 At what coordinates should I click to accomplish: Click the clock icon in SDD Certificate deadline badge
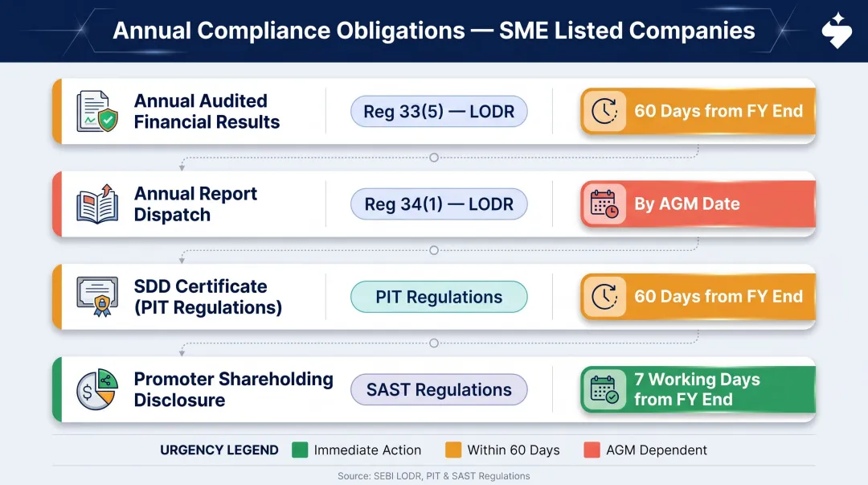[604, 297]
